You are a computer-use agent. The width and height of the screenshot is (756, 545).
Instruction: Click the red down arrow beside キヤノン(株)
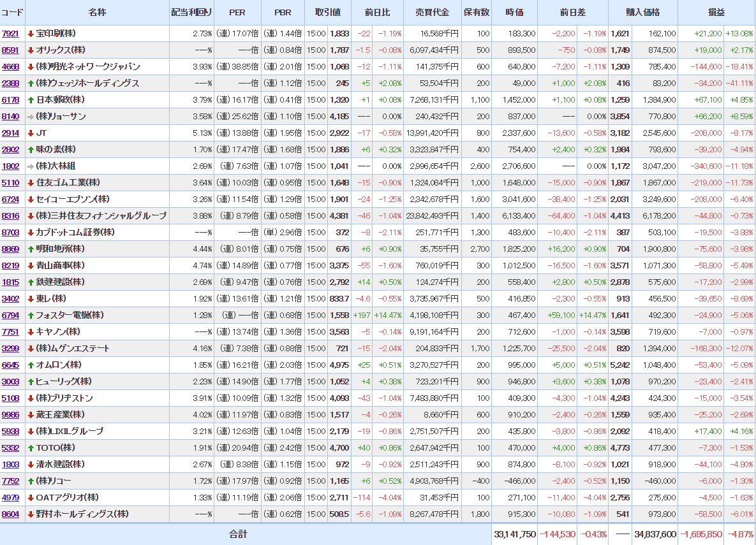(30, 331)
